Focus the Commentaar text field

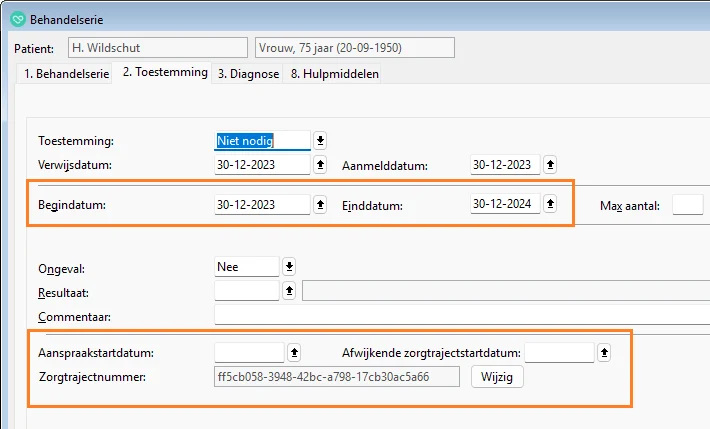pos(460,316)
